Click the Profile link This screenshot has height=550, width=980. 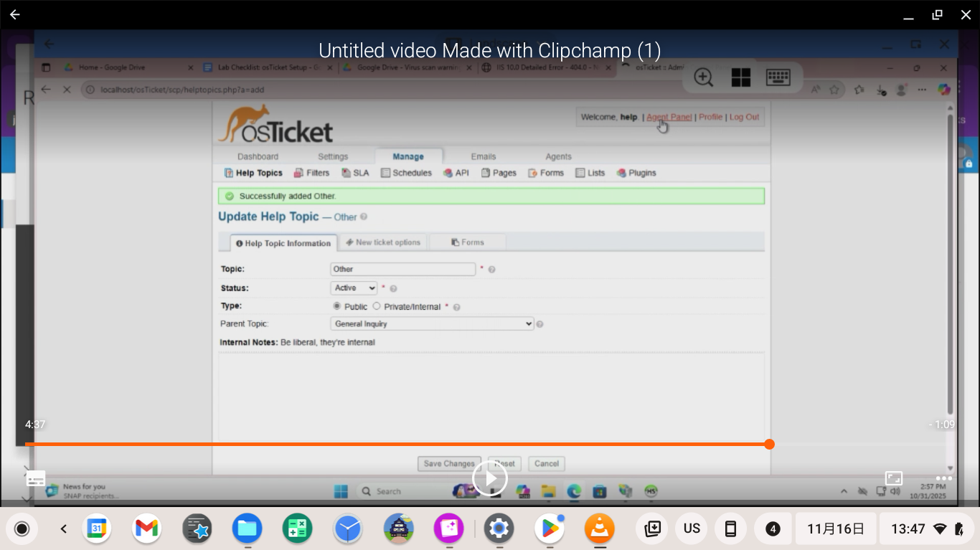click(710, 117)
